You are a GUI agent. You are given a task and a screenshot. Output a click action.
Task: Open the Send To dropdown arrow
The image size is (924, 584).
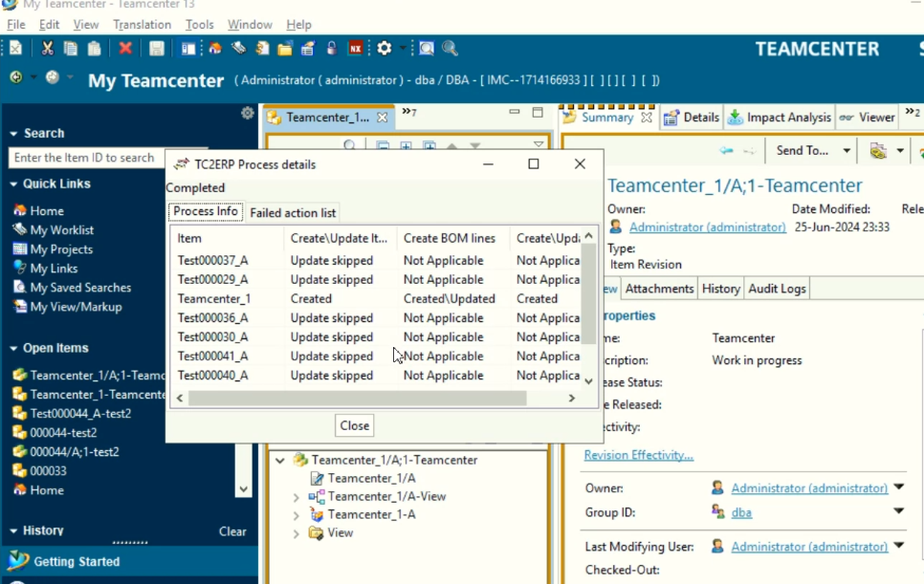click(x=847, y=151)
